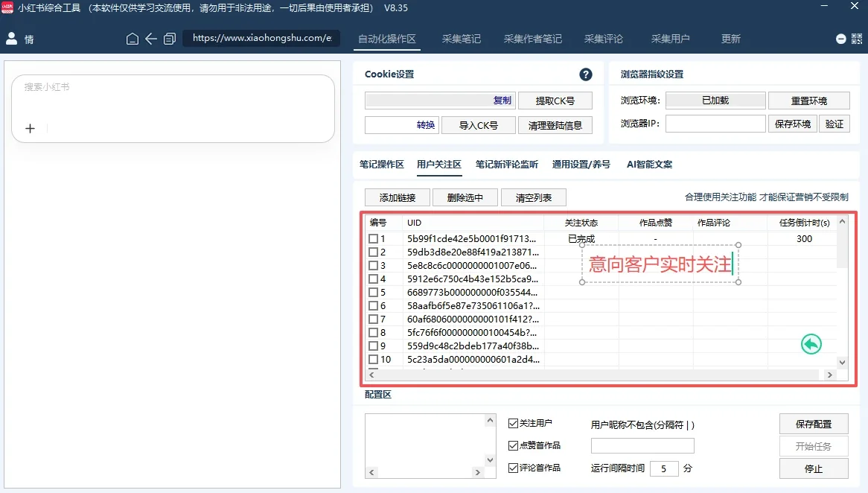Click 保存环境 button
Screen dimensions: 868x493
[793, 124]
